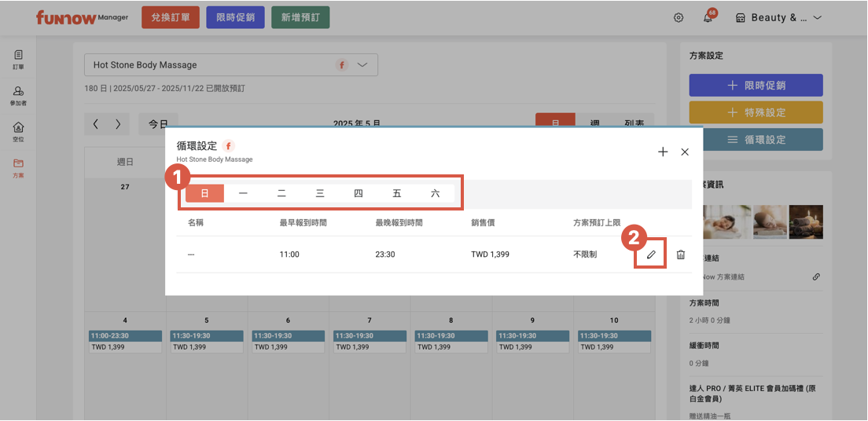Expand the Hot Stone Body Massage dropdown
The width and height of the screenshot is (868, 421).
point(362,65)
